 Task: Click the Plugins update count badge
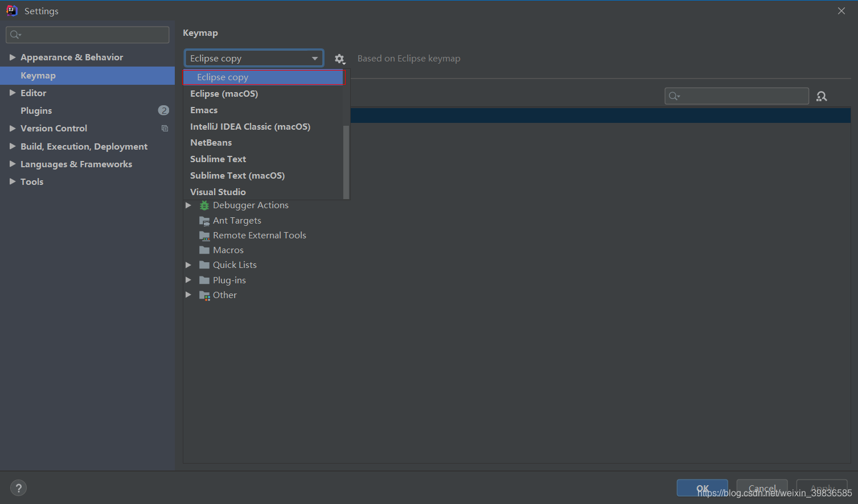click(x=163, y=110)
